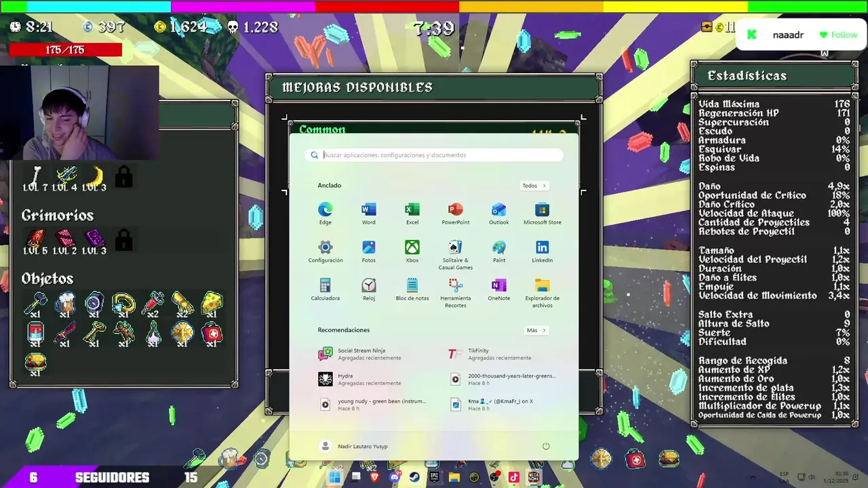Click the ESP LAA language indicator
The image size is (868, 488).
(785, 477)
